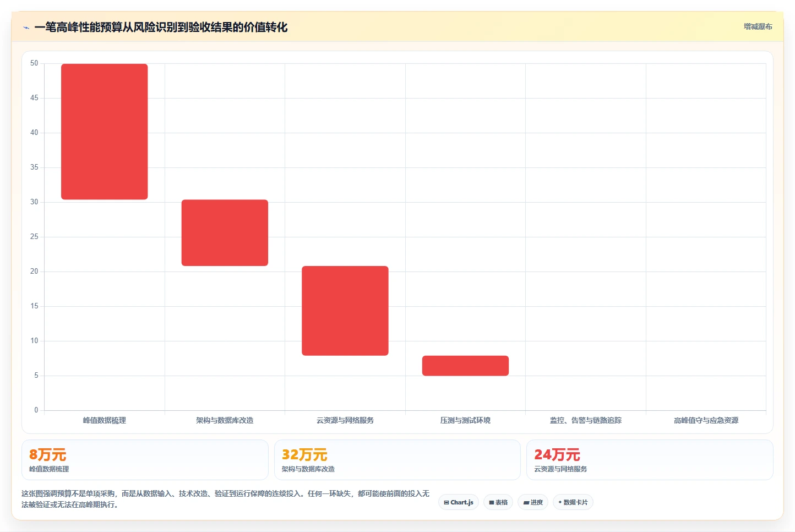Click the Chart.js tag chip

click(459, 502)
